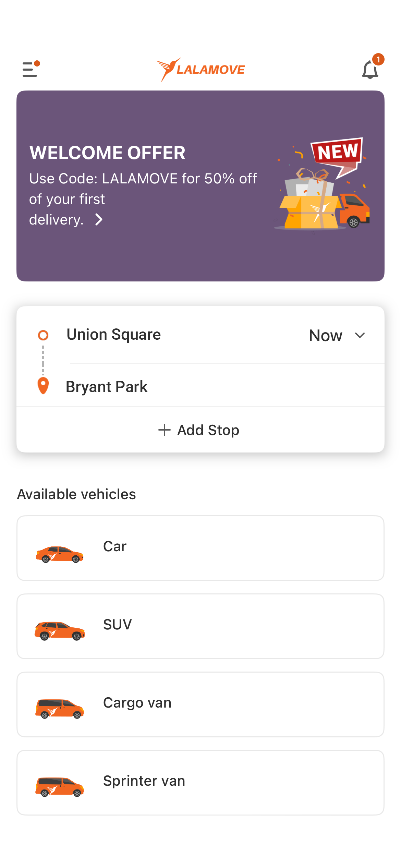Screen dimensions: 401x868
Task: Tap the pickup circle marker
Action: [x=43, y=335]
